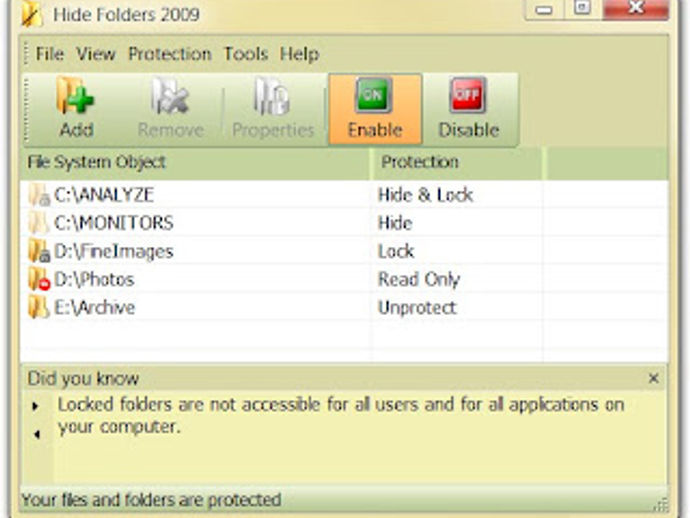Maximize the Hide Folders 2009 window
The image size is (690, 518).
[583, 8]
